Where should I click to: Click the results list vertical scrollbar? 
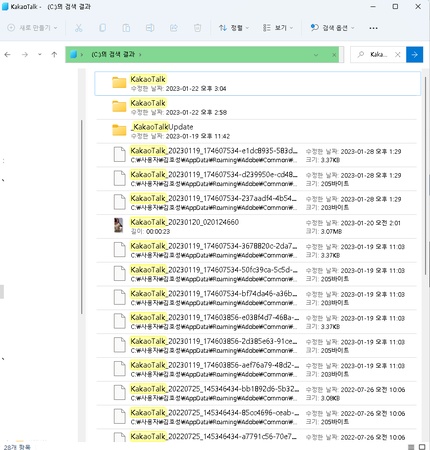pos(425,176)
